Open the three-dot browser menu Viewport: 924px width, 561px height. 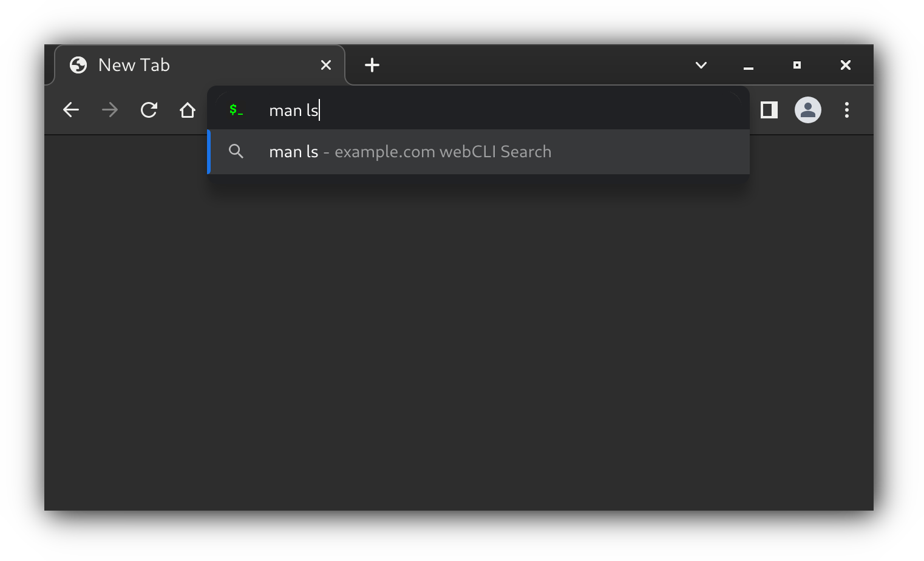pyautogui.click(x=847, y=110)
